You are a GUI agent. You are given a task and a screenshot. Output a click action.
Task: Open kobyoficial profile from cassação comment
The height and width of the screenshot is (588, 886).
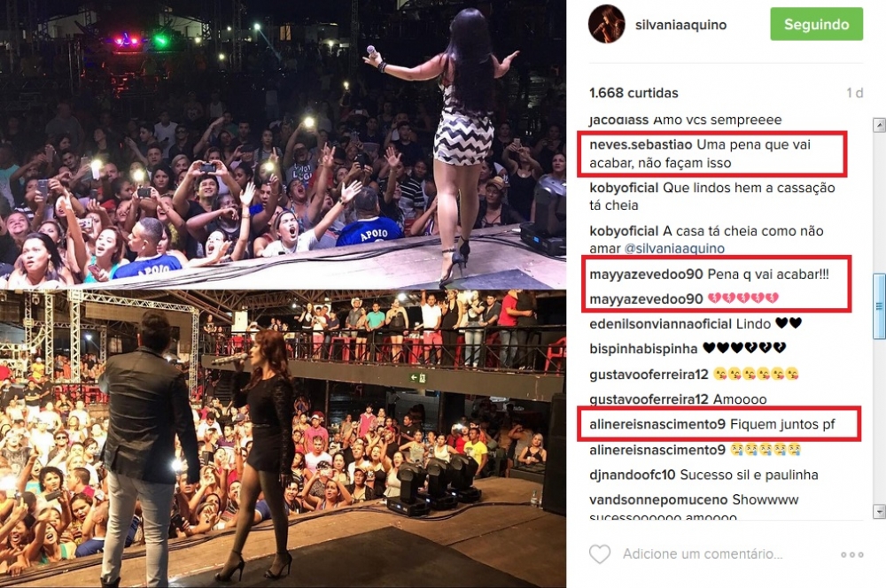[624, 188]
